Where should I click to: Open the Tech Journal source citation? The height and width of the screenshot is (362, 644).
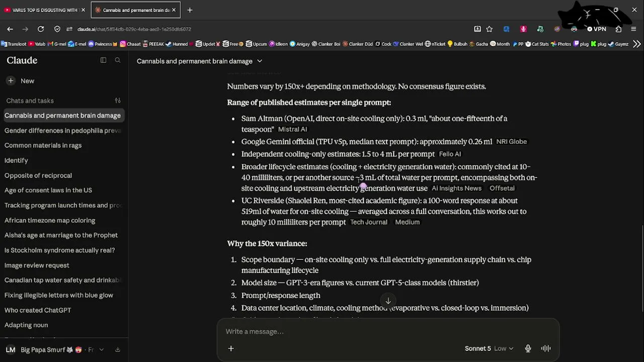coord(369,222)
